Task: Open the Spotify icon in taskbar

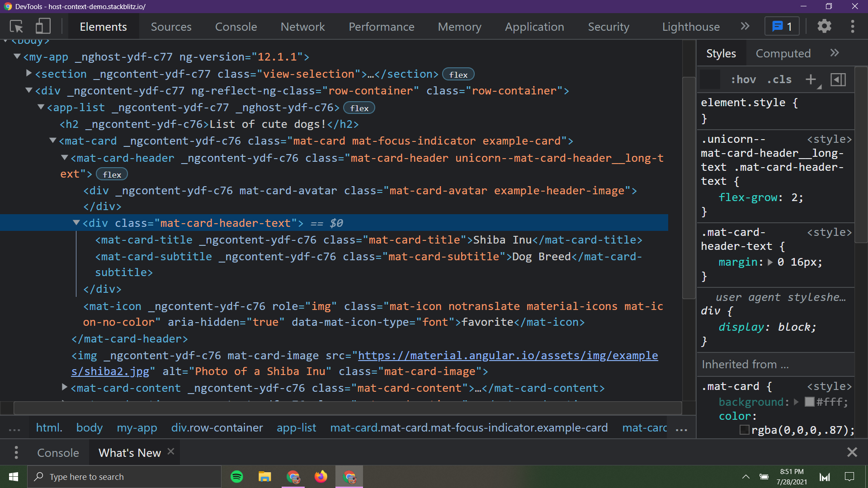Action: 237,477
